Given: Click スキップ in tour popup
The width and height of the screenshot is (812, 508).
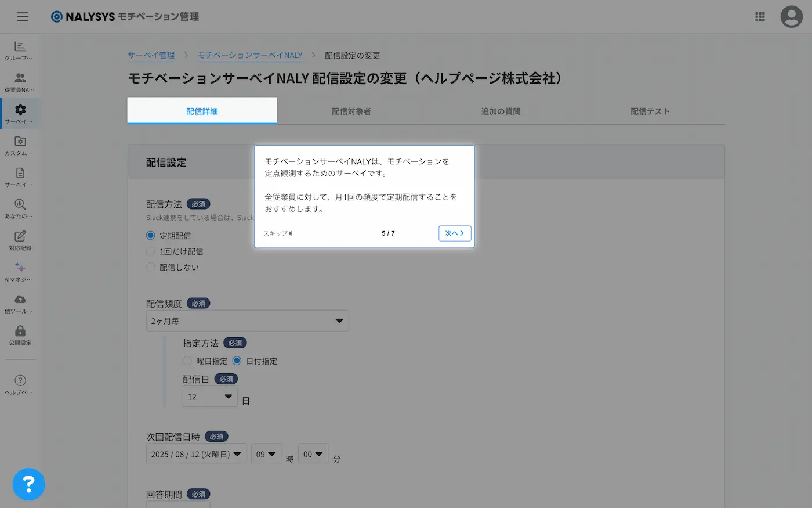Looking at the screenshot, I should pos(278,233).
